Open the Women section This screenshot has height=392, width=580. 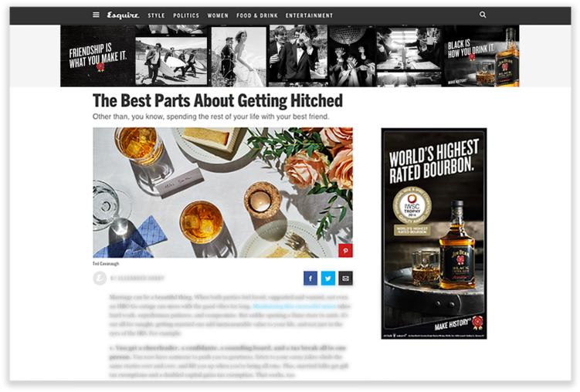218,15
